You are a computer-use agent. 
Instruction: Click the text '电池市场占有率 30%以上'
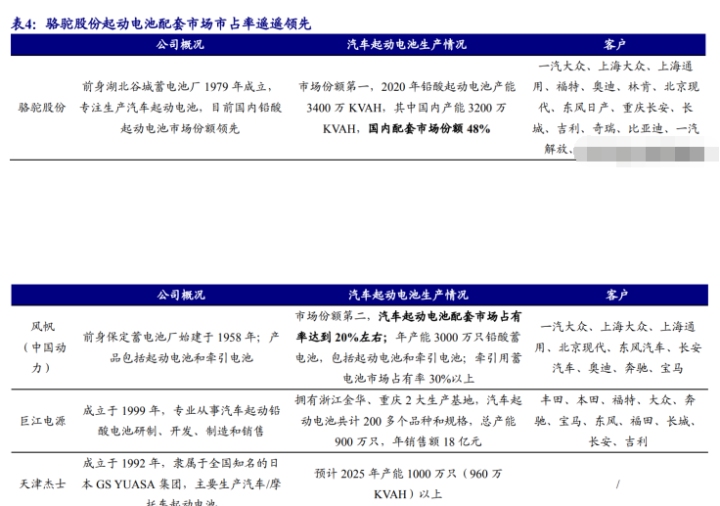tap(408, 379)
